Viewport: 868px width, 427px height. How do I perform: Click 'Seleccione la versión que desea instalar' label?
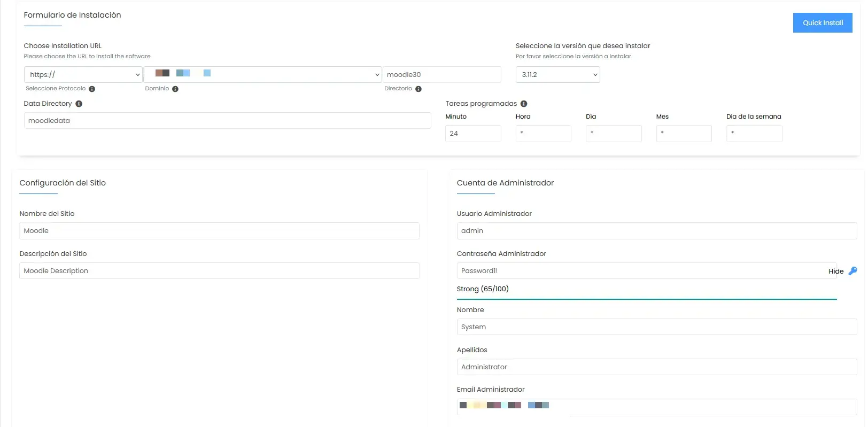click(x=583, y=46)
